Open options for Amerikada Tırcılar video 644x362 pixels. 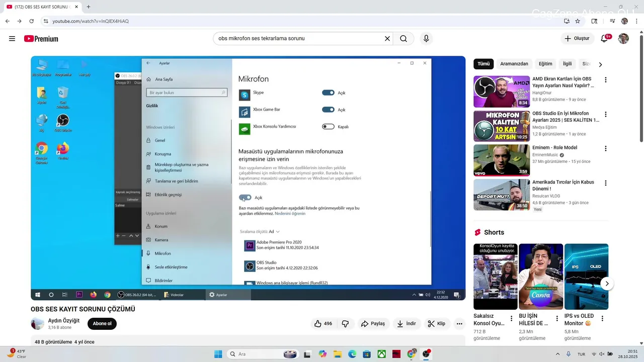pyautogui.click(x=606, y=183)
